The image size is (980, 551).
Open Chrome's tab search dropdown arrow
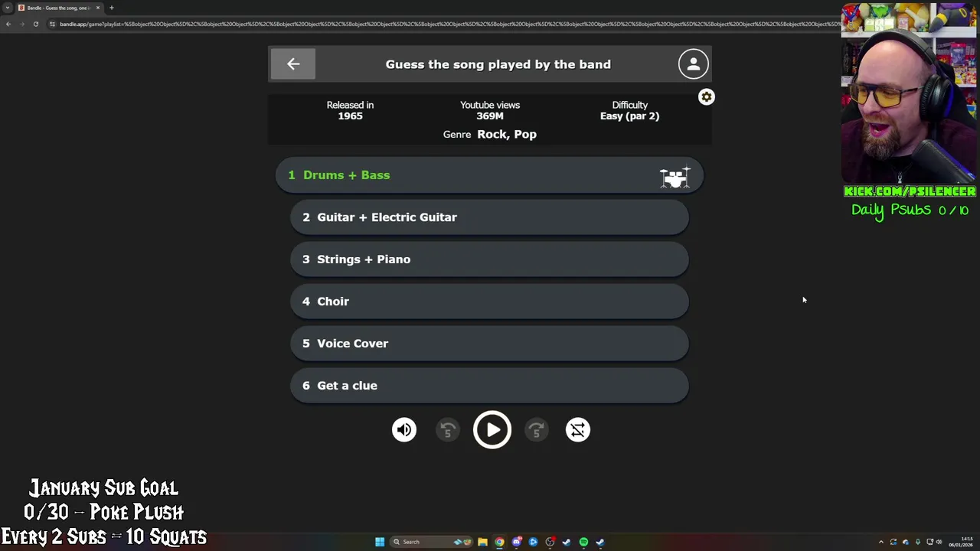coord(8,8)
